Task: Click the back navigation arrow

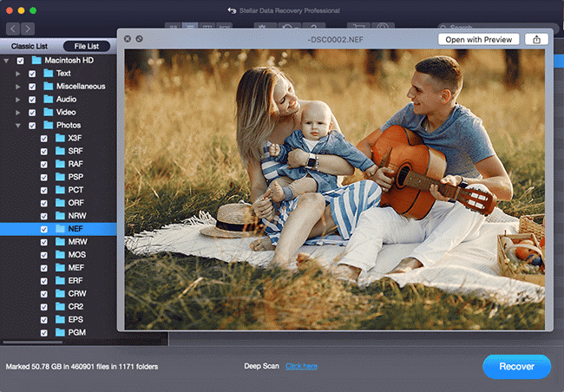Action: pyautogui.click(x=14, y=29)
